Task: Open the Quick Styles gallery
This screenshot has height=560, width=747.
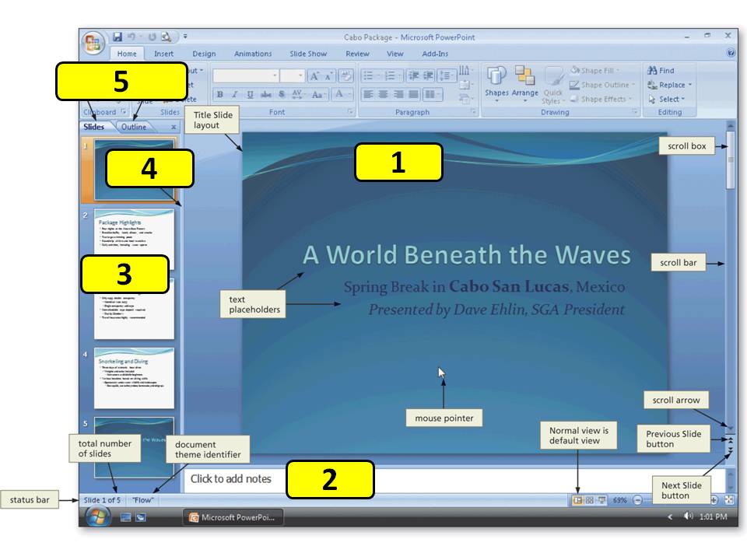Action: 552,85
